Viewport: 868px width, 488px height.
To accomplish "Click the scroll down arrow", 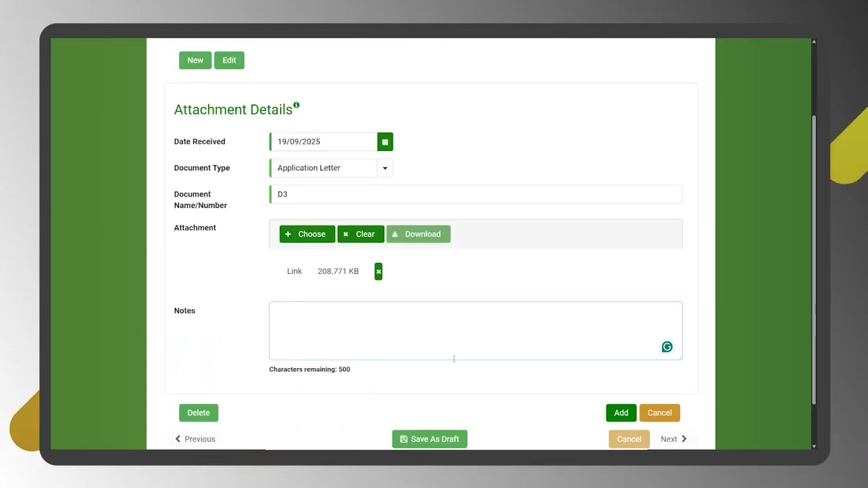I will pyautogui.click(x=814, y=446).
